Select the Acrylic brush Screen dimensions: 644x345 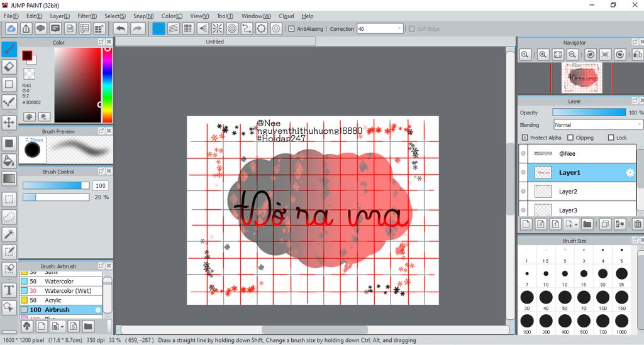click(x=61, y=300)
